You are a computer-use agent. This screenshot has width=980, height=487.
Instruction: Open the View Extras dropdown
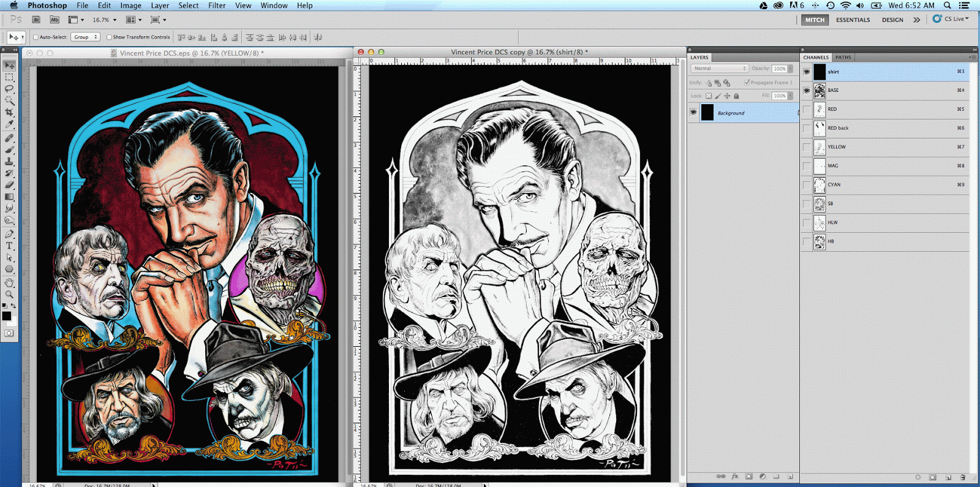point(75,20)
